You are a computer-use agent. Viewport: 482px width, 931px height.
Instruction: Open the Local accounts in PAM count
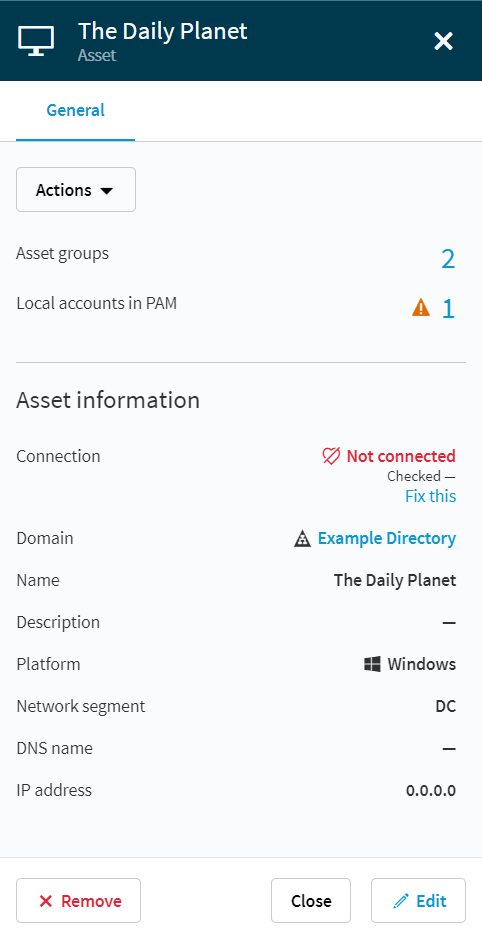[x=448, y=309]
